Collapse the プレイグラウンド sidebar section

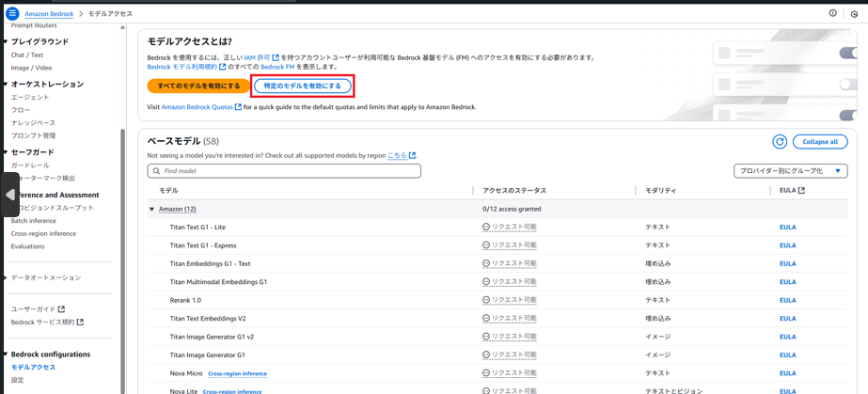click(6, 41)
